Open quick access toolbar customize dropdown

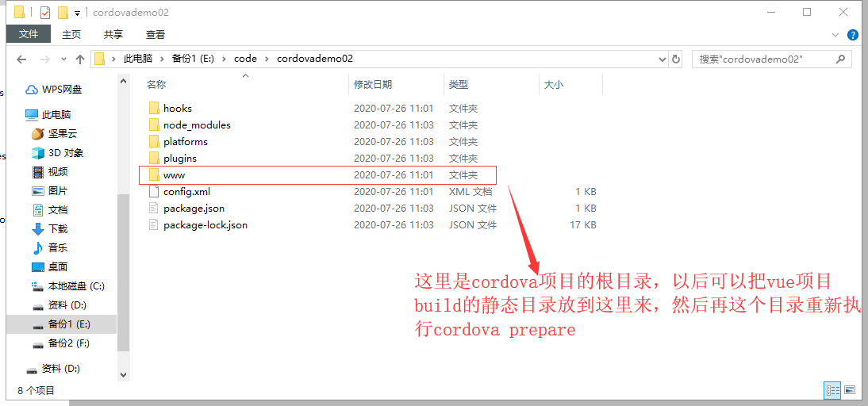click(77, 12)
